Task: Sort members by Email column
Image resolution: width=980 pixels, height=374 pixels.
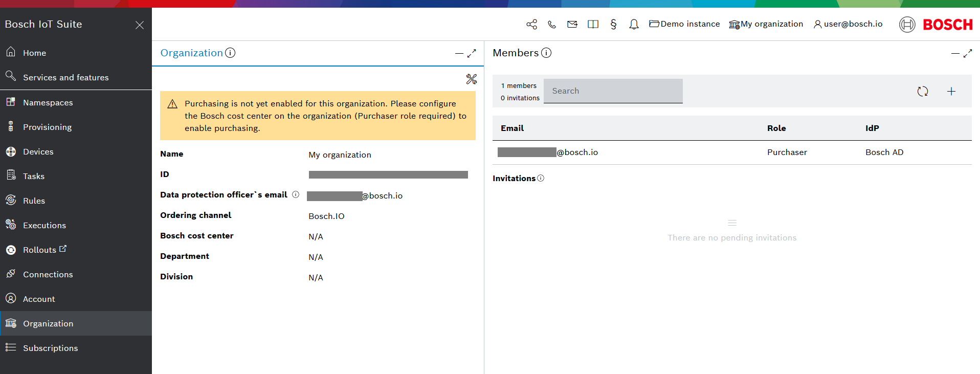Action: (512, 128)
